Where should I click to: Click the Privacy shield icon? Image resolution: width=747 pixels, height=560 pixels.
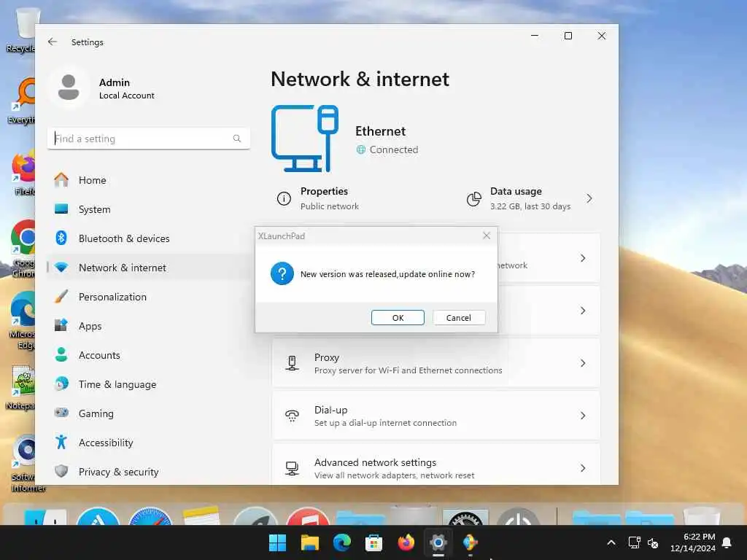point(61,471)
